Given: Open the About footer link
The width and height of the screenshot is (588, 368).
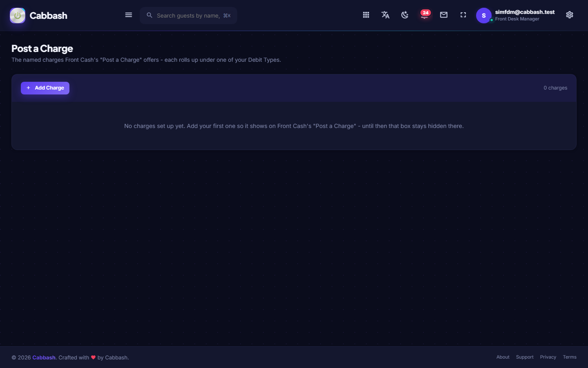Looking at the screenshot, I should pos(503,357).
